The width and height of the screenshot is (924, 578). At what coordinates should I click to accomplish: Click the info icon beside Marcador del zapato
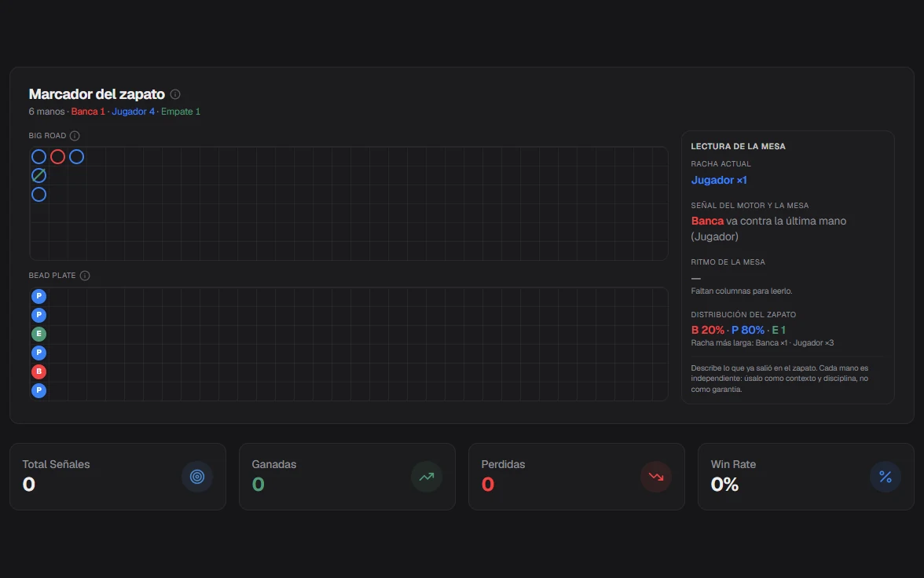[x=175, y=94]
